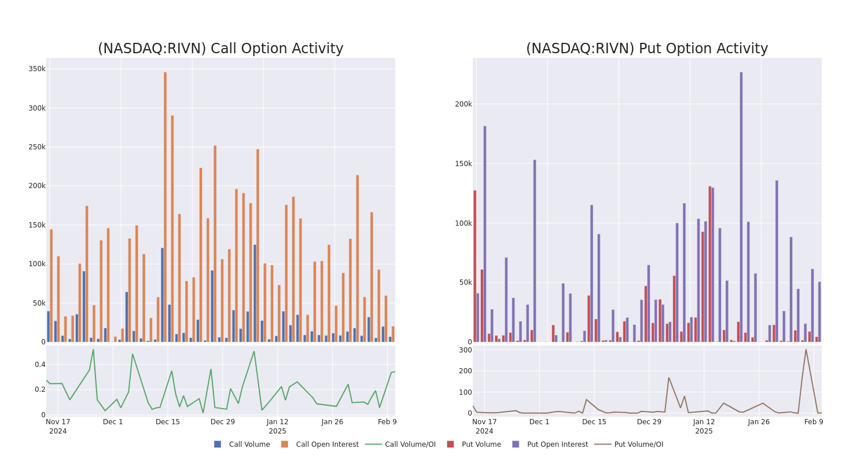
Task: Click 'Jan 12 2025' date under call chart
Action: point(277,427)
